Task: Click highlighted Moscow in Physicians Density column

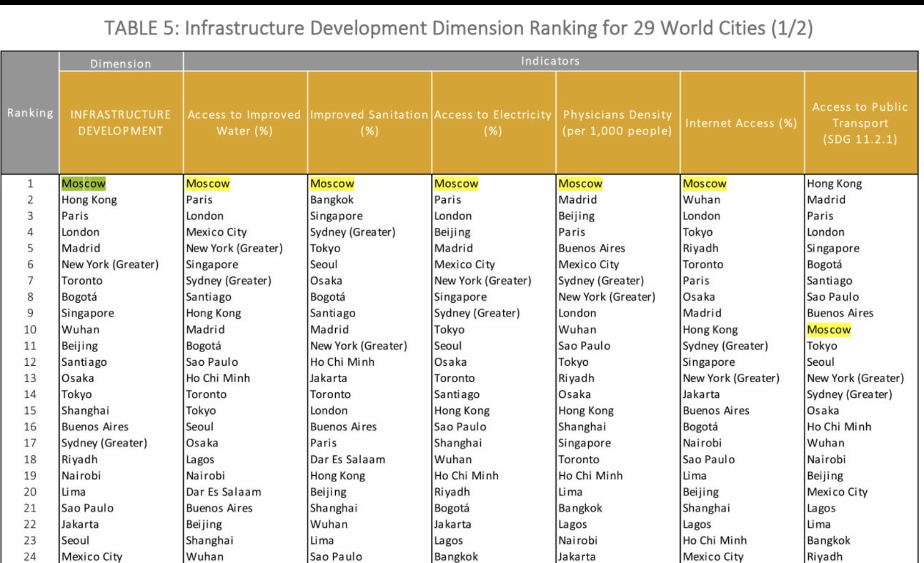Action: pyautogui.click(x=580, y=183)
